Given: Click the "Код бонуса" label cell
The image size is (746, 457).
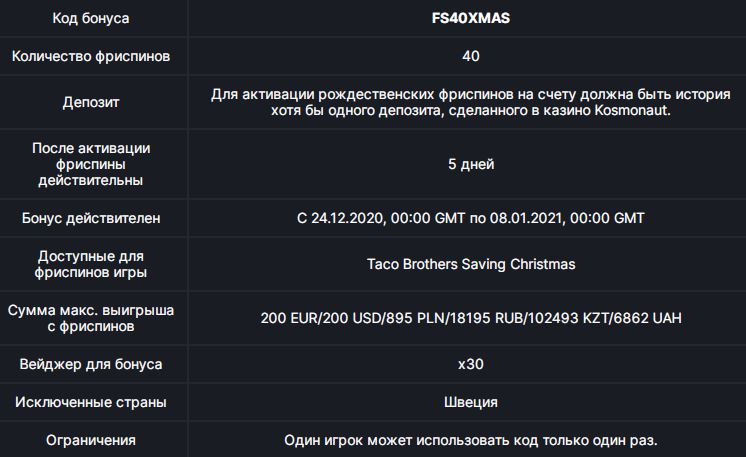Looking at the screenshot, I should [x=90, y=18].
